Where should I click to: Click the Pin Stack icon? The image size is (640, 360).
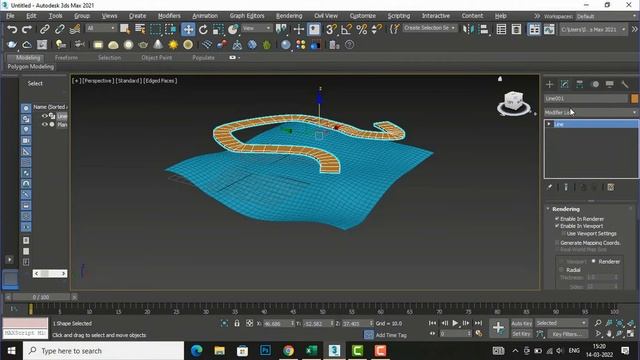[x=550, y=187]
